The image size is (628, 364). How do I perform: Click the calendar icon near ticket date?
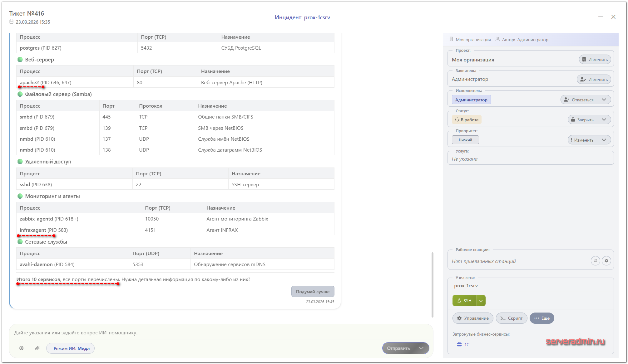tap(12, 22)
